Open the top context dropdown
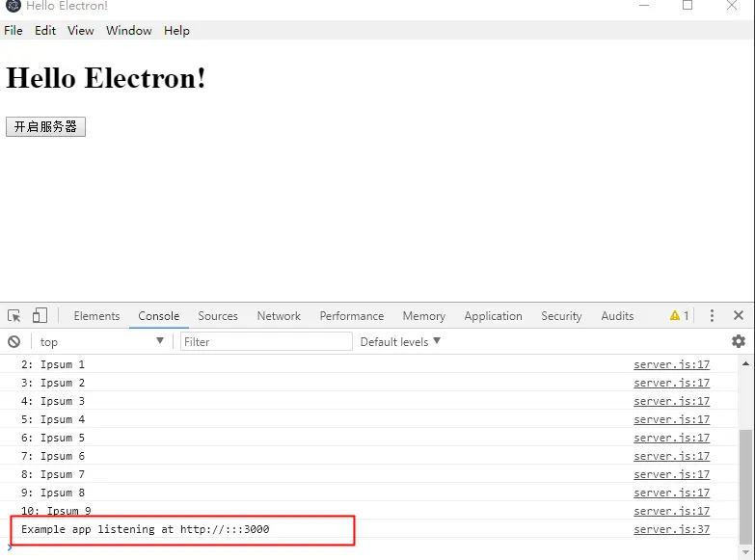Screen dimensions: 755x560 pyautogui.click(x=101, y=342)
